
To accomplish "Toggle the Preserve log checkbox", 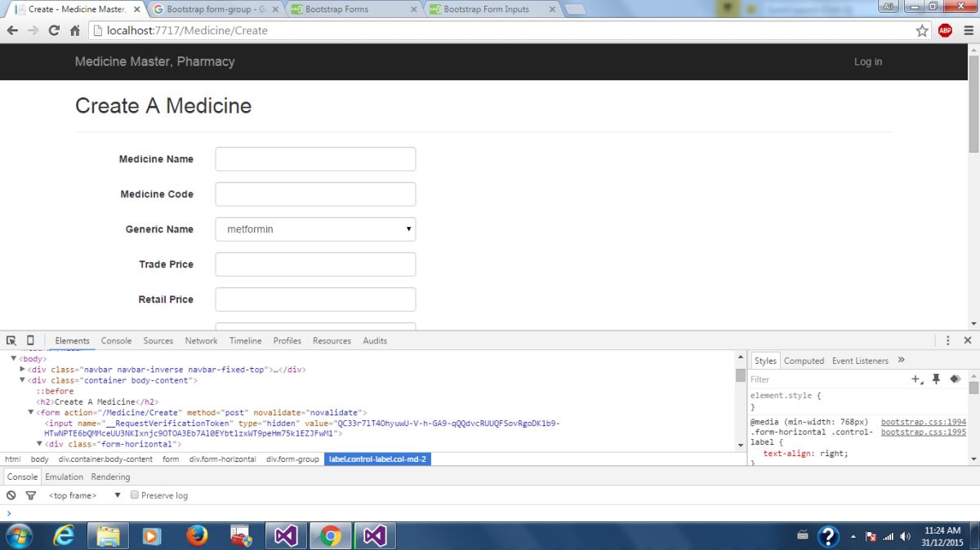I will [135, 495].
